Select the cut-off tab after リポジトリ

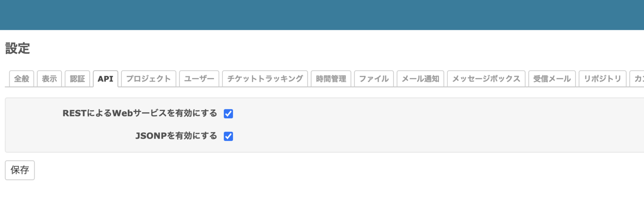638,79
